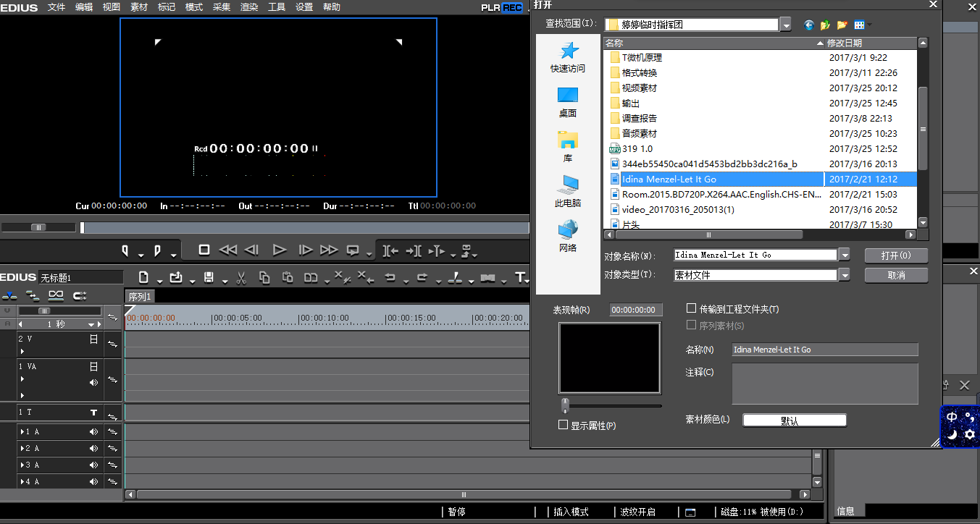This screenshot has height=524, width=980.
Task: Click the Rewind double-arrow button
Action: coord(227,250)
